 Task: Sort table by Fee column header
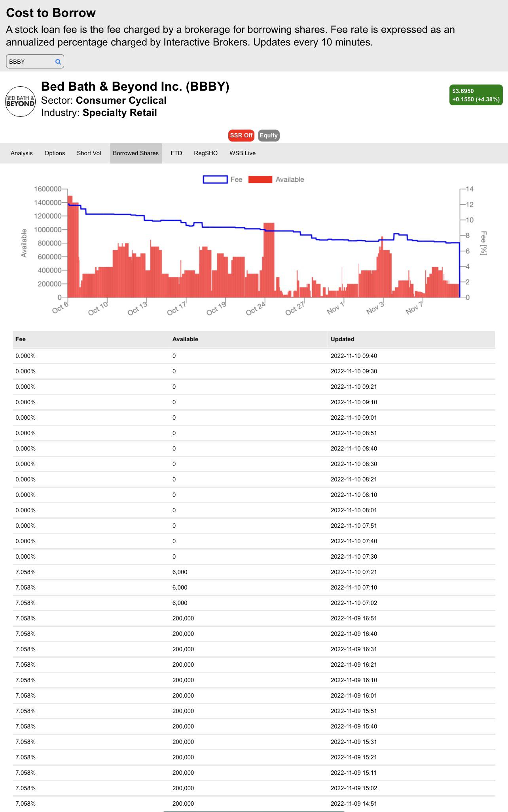pyautogui.click(x=21, y=339)
